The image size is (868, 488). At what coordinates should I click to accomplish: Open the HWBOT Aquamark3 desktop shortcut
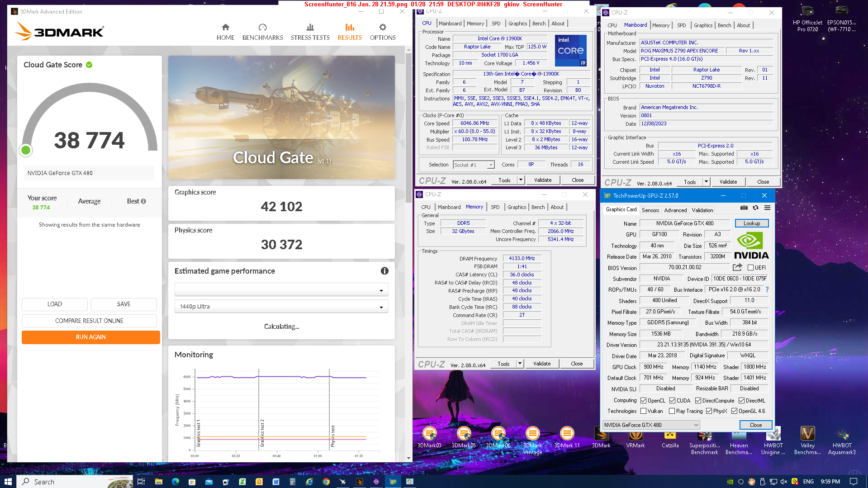click(x=842, y=441)
